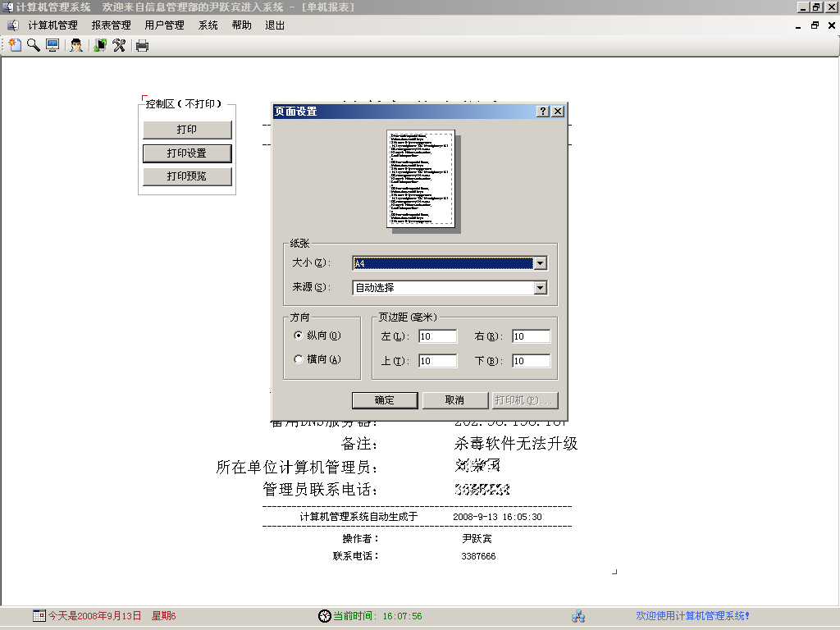This screenshot has height=630, width=840.
Task: Click the computer monitor toolbar icon
Action: point(52,45)
